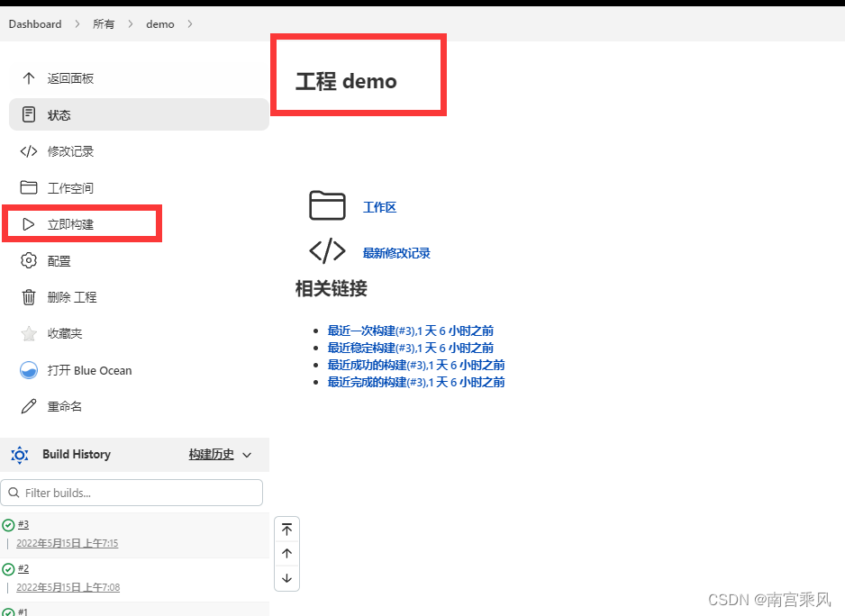Screen dimensions: 845x616
Task: Select 收藏夹 in the sidebar
Action: pos(139,333)
